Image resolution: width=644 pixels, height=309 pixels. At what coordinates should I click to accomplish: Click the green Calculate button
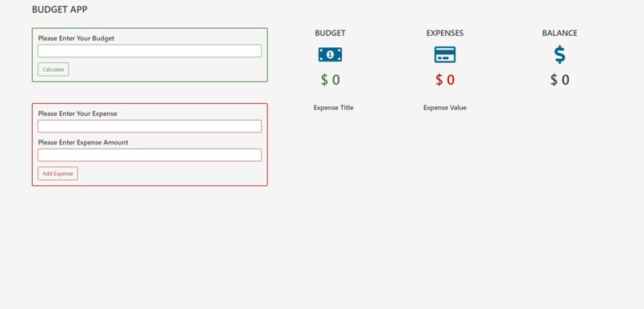[54, 69]
